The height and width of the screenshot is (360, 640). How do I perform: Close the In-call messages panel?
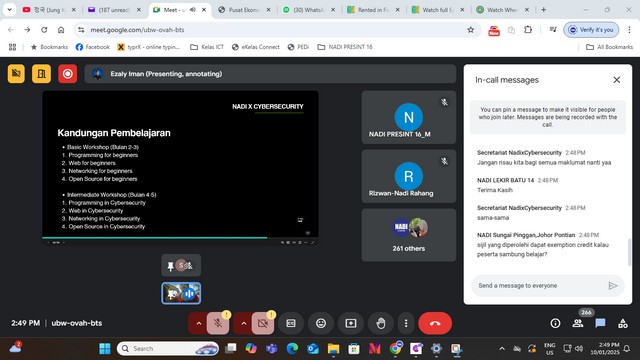tap(617, 80)
